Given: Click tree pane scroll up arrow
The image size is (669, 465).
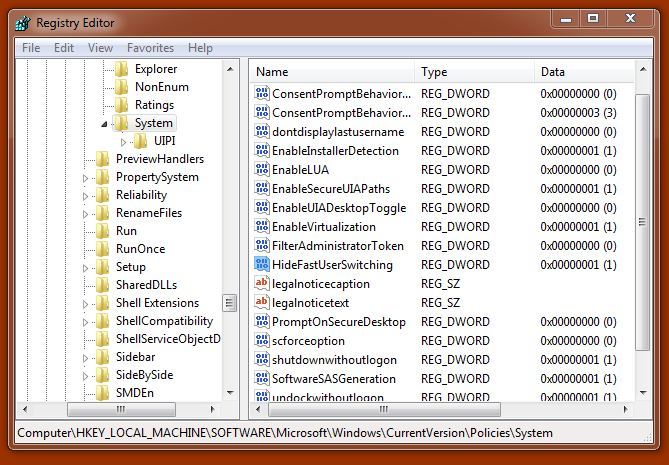Looking at the screenshot, I should tap(230, 69).
